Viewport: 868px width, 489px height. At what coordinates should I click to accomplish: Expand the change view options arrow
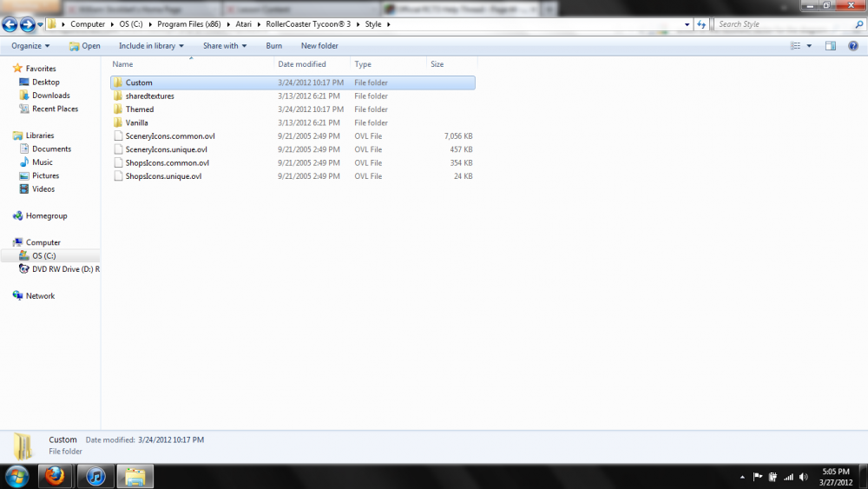[x=809, y=46]
